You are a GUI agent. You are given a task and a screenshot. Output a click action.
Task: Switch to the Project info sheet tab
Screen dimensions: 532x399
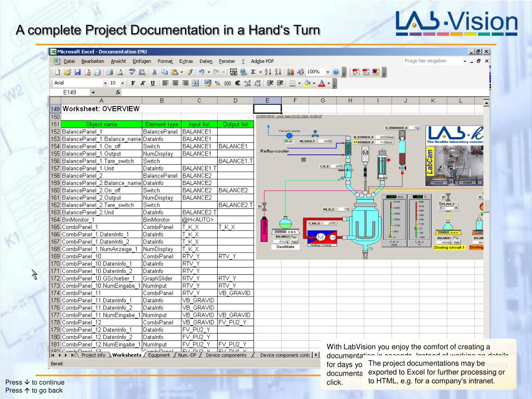point(94,355)
